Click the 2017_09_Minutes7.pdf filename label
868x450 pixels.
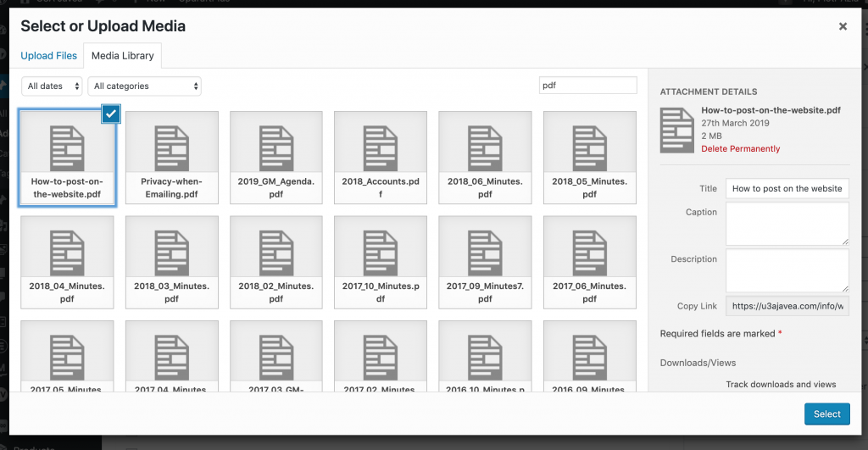[x=485, y=292]
